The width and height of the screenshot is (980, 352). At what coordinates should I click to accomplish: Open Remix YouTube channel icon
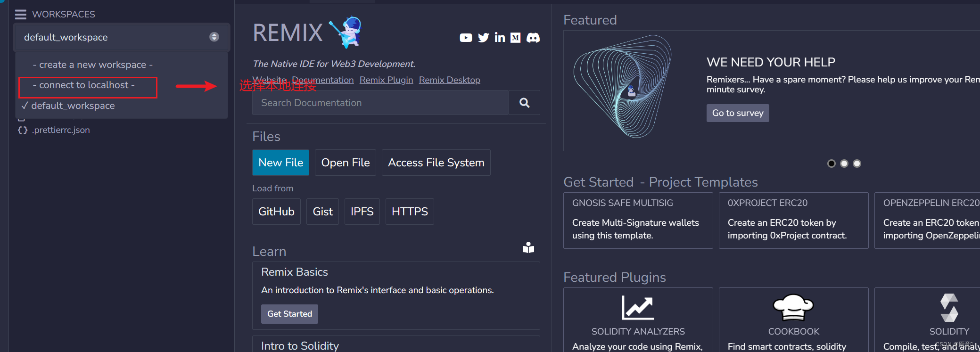click(x=466, y=38)
